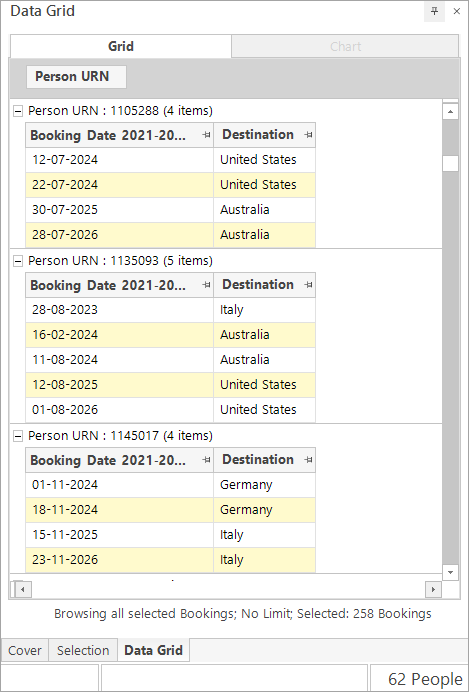Viewport: 469px width, 692px height.
Task: Close the Data Grid panel
Action: pyautogui.click(x=457, y=11)
